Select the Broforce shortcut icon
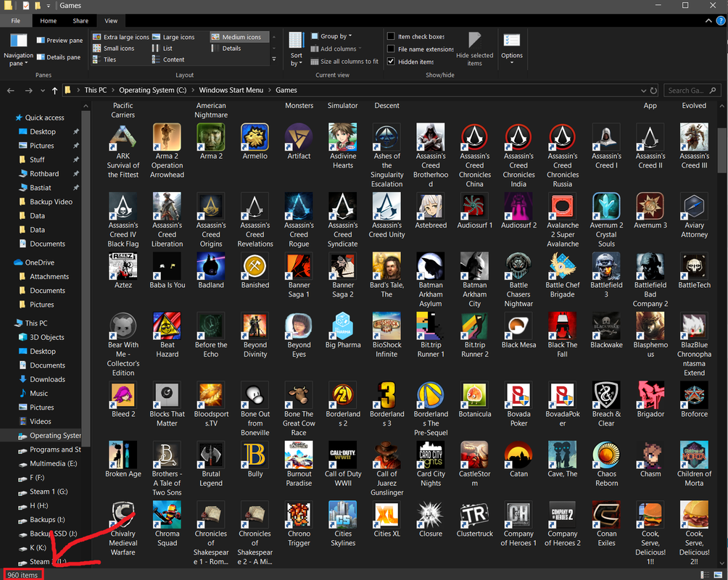 [x=694, y=395]
